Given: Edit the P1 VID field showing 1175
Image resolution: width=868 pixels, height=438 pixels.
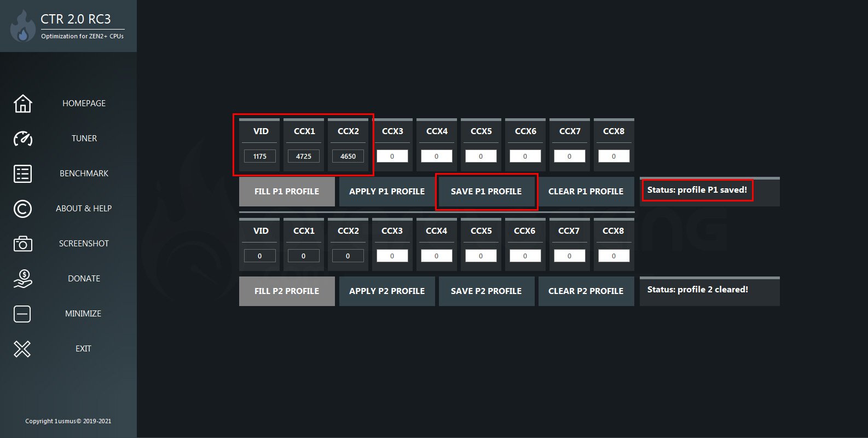Looking at the screenshot, I should tap(260, 157).
